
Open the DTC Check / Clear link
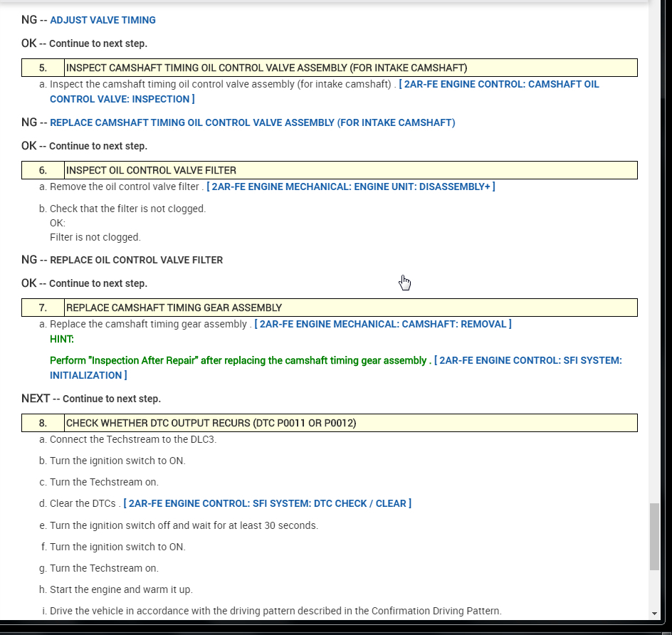267,503
